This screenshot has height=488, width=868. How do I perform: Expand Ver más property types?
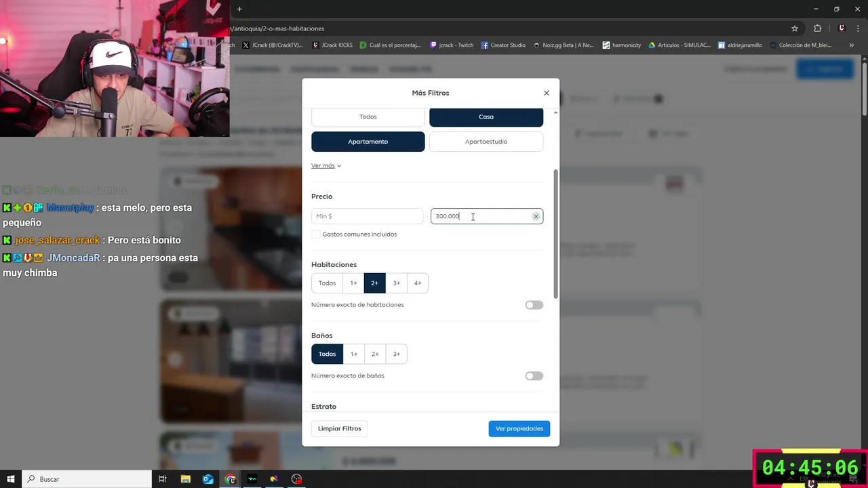[x=326, y=166]
